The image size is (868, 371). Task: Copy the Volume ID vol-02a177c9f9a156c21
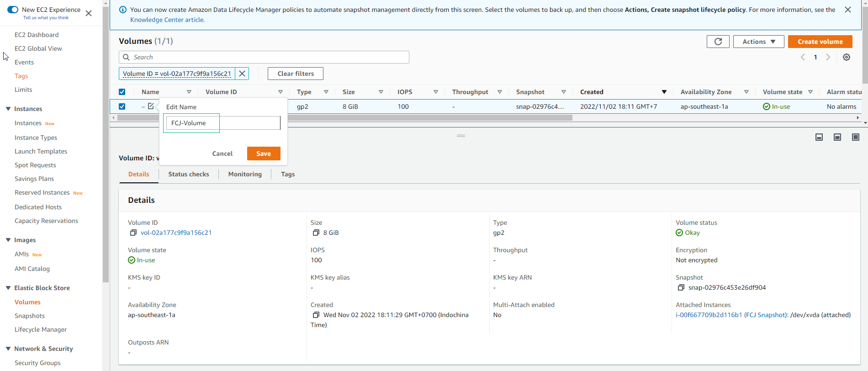(133, 233)
